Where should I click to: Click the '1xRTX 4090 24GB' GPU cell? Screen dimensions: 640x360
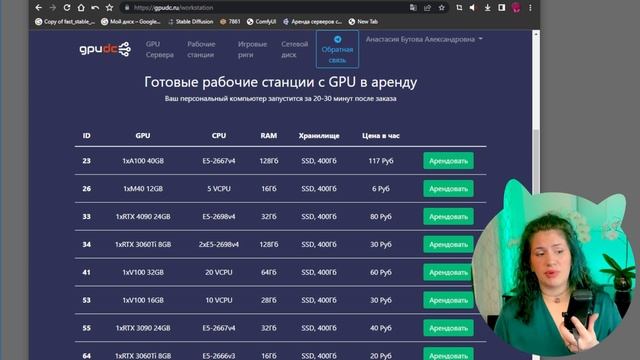[143, 216]
